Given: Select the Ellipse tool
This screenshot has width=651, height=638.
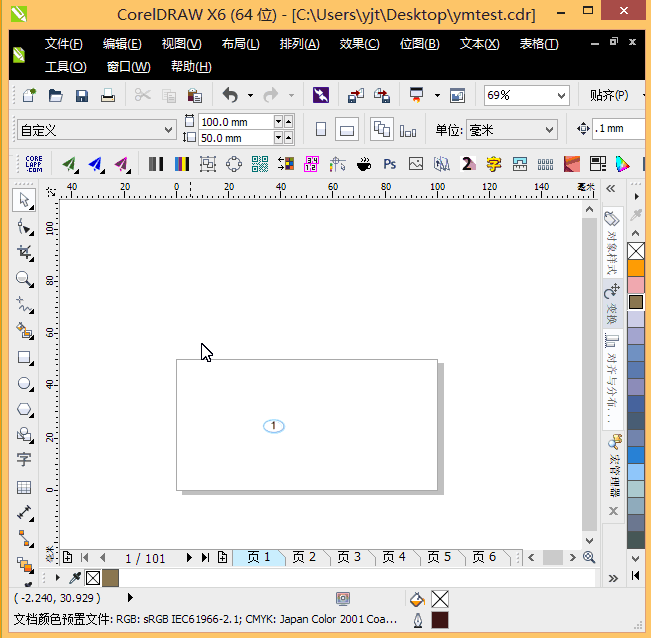Looking at the screenshot, I should (24, 384).
